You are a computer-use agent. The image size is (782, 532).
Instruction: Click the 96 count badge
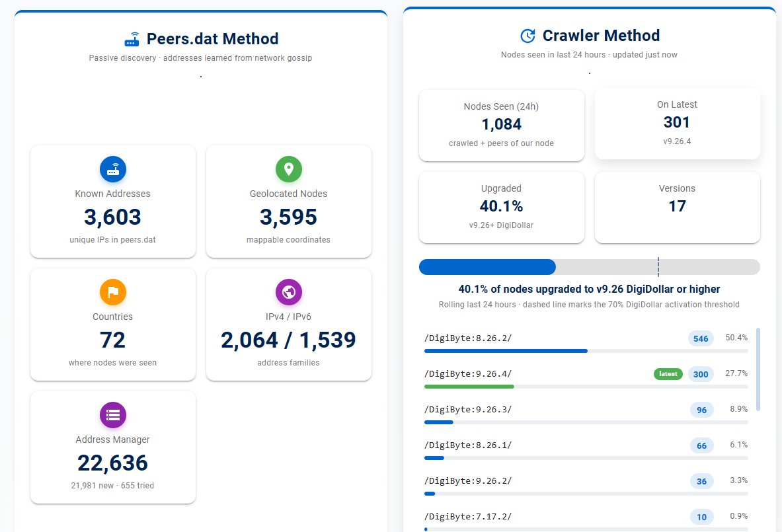(702, 410)
